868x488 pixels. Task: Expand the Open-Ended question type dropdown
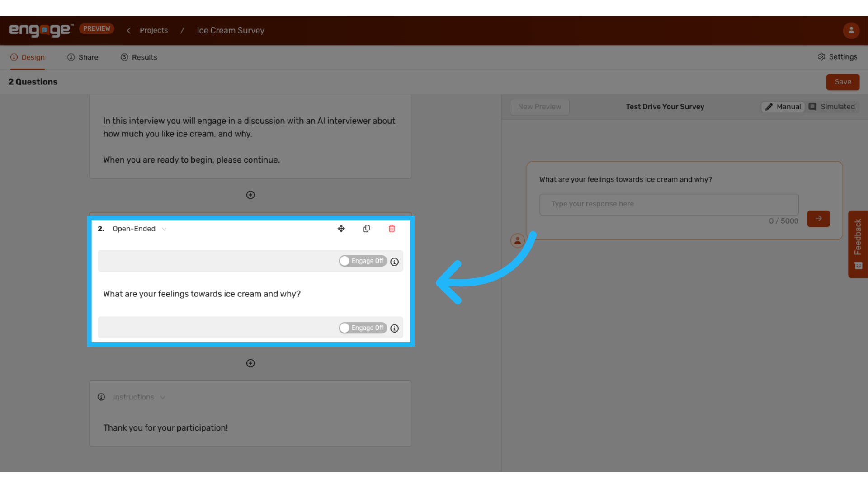pyautogui.click(x=165, y=229)
